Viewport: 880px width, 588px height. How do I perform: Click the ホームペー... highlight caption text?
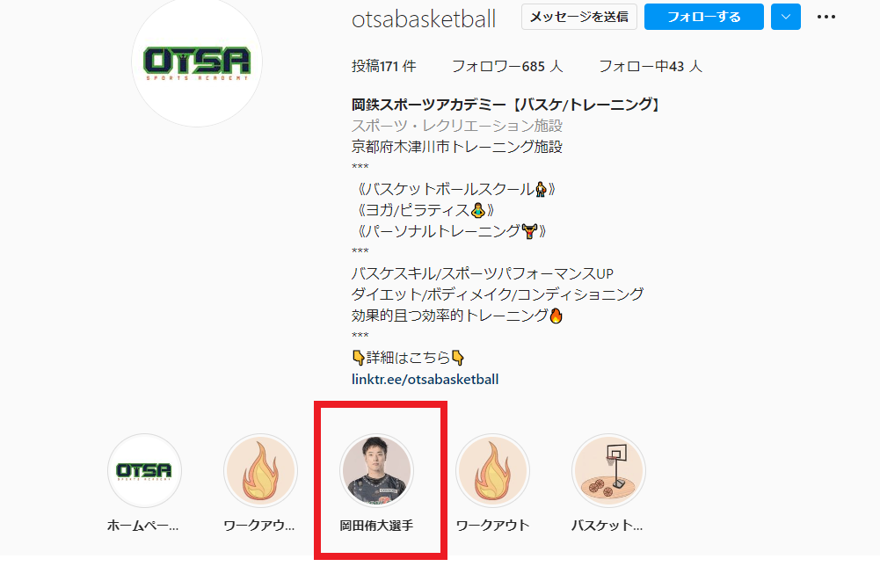[143, 526]
